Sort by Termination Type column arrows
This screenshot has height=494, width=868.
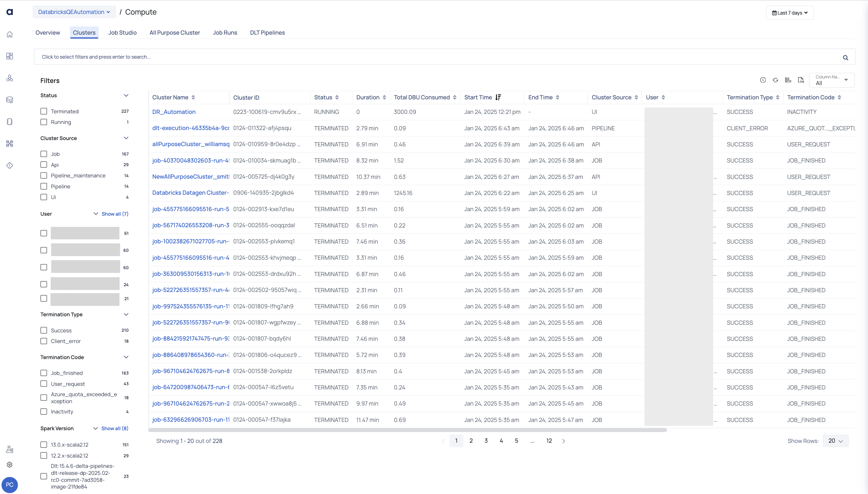777,98
